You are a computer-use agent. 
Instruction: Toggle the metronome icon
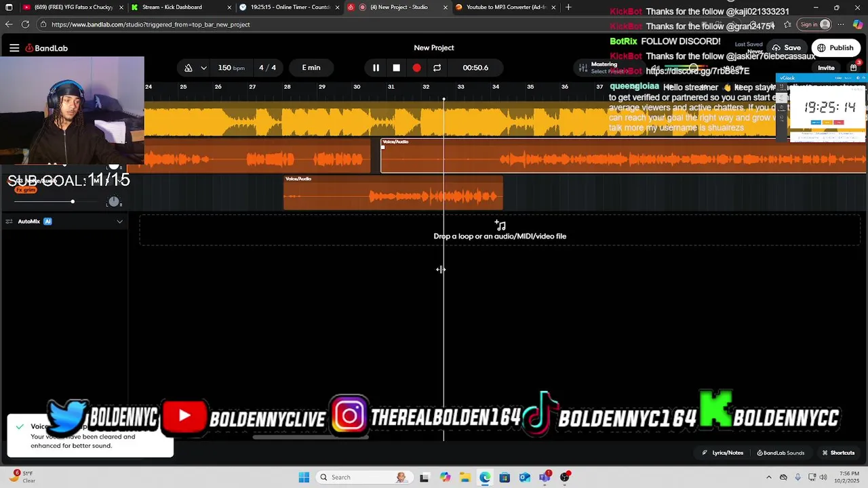189,68
